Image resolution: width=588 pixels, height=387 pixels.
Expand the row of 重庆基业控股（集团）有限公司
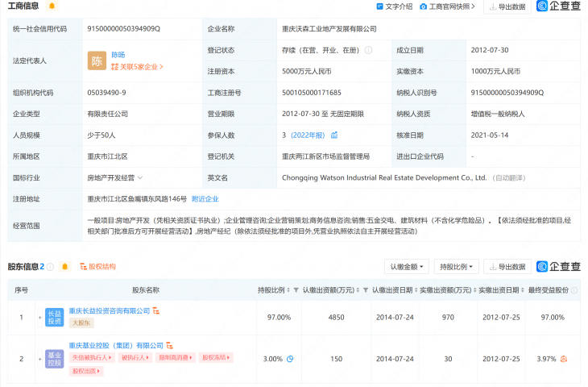[39, 359]
